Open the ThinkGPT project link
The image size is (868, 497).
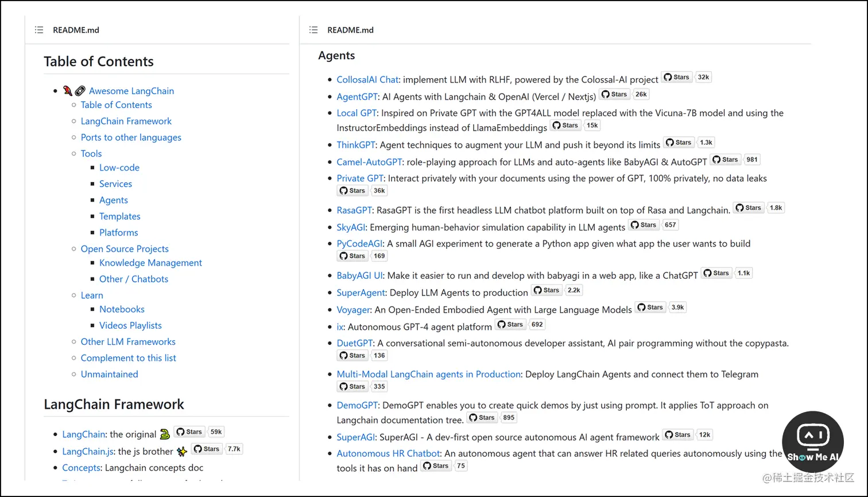coord(356,145)
